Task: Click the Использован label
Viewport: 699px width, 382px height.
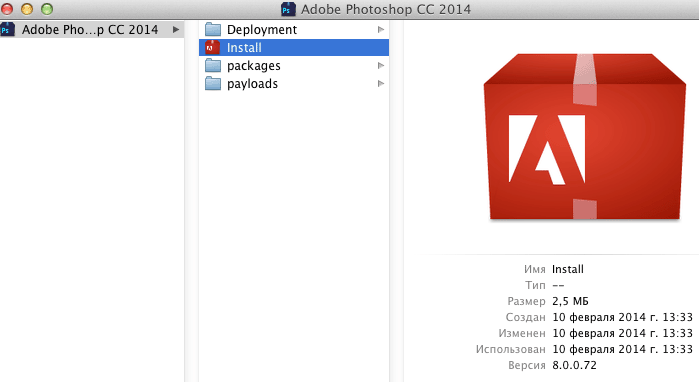Action: tap(510, 349)
